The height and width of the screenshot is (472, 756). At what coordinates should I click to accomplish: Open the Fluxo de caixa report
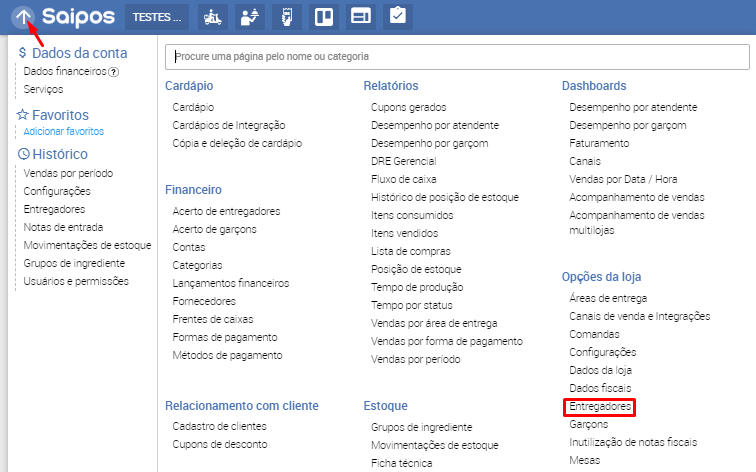(403, 179)
